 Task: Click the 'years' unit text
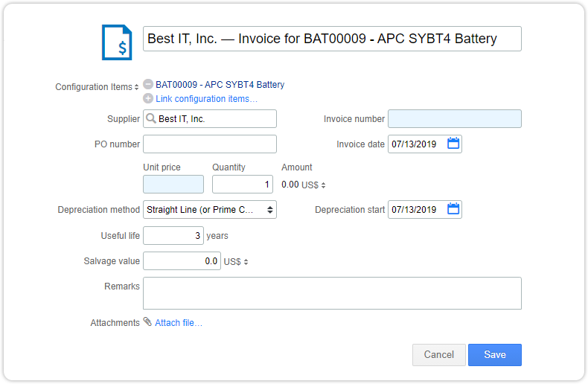[x=217, y=236]
